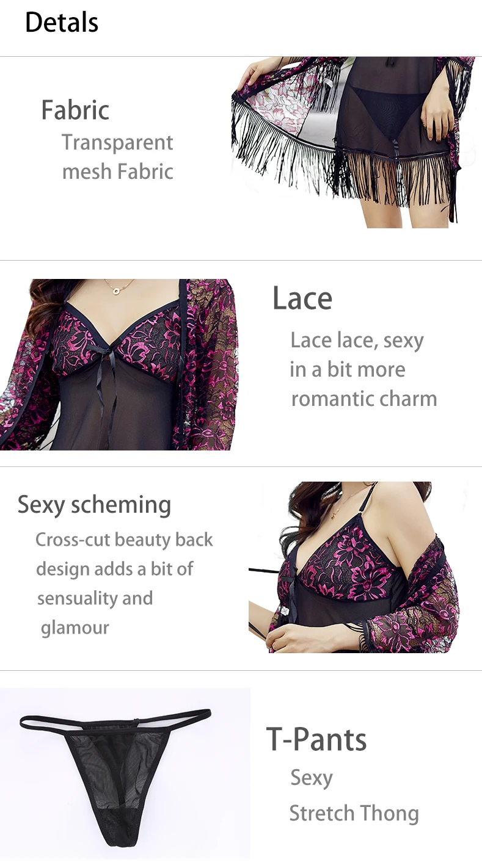Select the Lace lace, sexy text line
The width and height of the screenshot is (482, 868).
click(x=357, y=340)
